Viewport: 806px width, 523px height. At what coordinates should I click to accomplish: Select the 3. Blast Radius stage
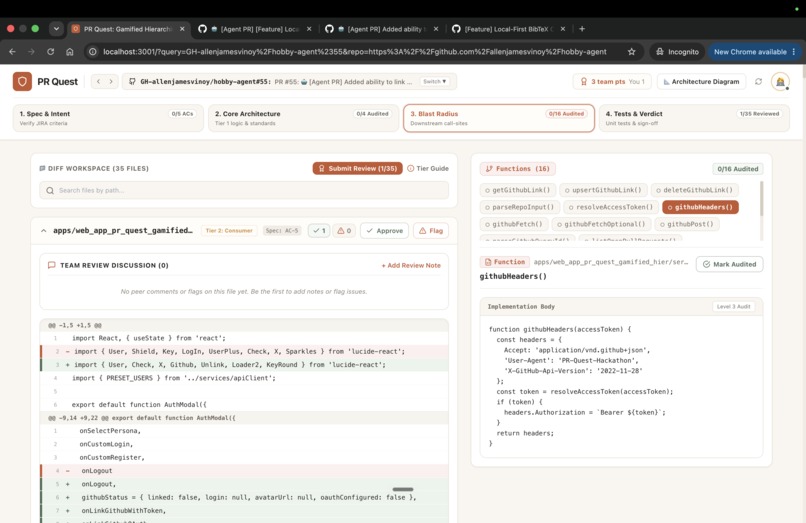(499, 118)
